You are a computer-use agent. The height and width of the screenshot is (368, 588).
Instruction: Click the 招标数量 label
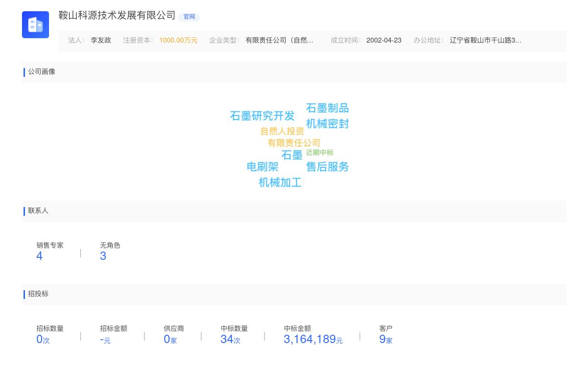[x=50, y=329]
